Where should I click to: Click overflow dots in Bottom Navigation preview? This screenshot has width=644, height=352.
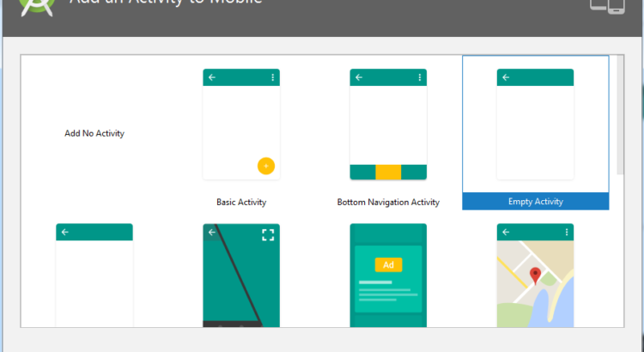(x=420, y=77)
